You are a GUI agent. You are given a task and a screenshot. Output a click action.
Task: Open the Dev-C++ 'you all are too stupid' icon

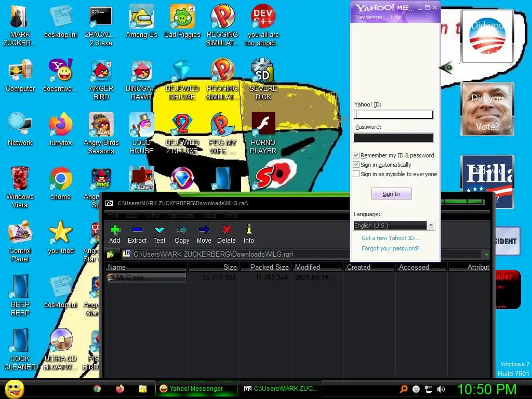263,25
